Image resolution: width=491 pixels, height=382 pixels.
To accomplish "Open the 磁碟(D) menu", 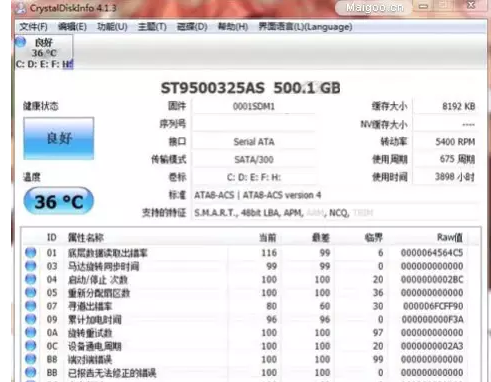I will 192,27.
